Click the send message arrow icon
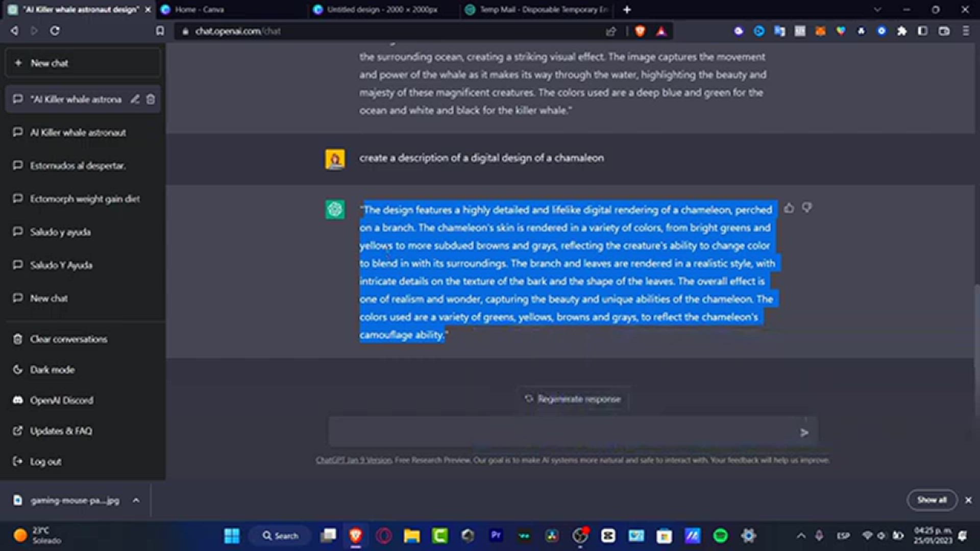This screenshot has height=551, width=980. click(x=805, y=433)
